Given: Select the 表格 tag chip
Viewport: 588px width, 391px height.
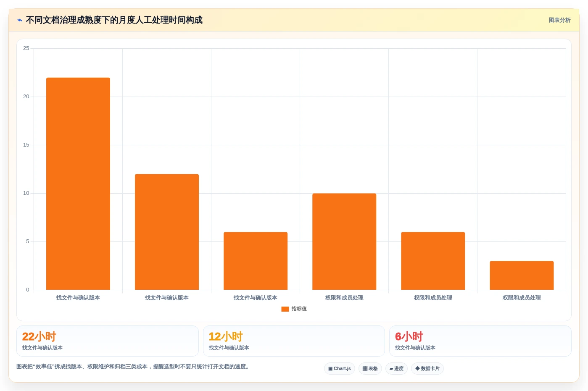Looking at the screenshot, I should click(370, 369).
